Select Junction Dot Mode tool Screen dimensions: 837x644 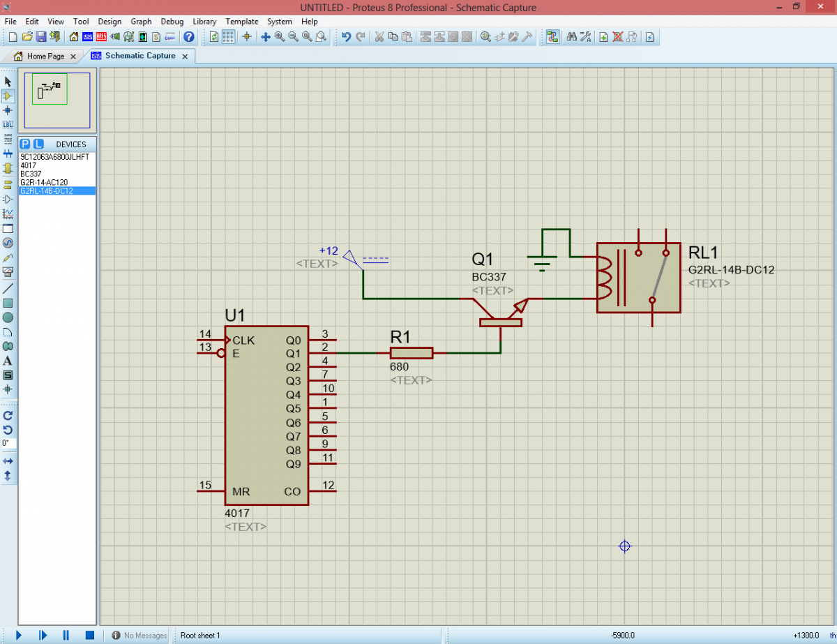click(x=8, y=110)
